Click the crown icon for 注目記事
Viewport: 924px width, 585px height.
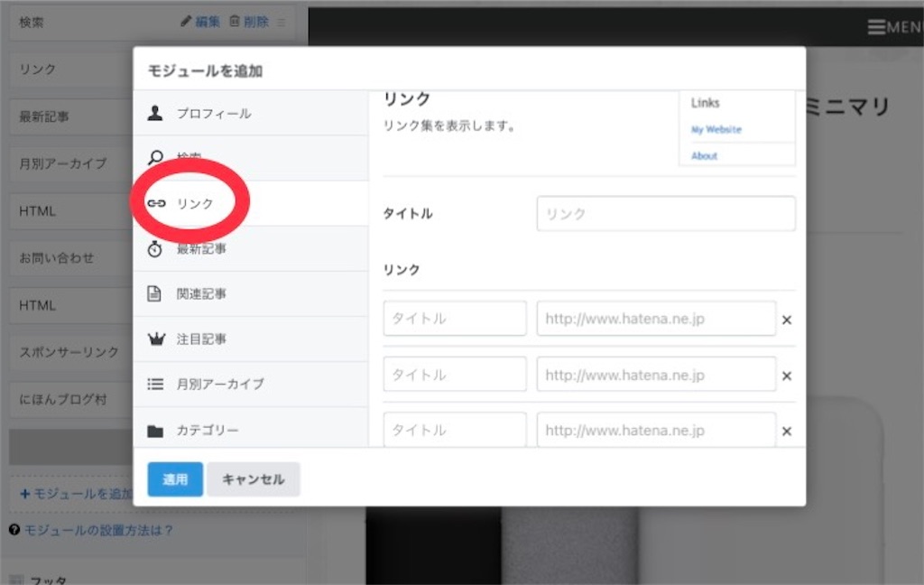coord(156,339)
